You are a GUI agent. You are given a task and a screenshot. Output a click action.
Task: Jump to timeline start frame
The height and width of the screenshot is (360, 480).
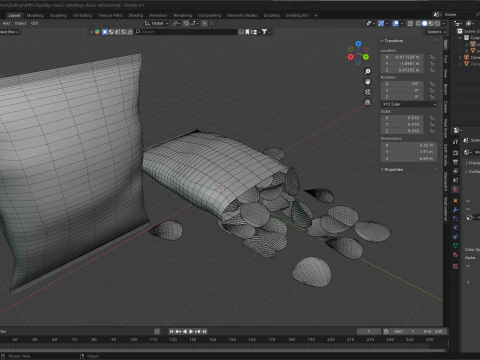[171, 331]
